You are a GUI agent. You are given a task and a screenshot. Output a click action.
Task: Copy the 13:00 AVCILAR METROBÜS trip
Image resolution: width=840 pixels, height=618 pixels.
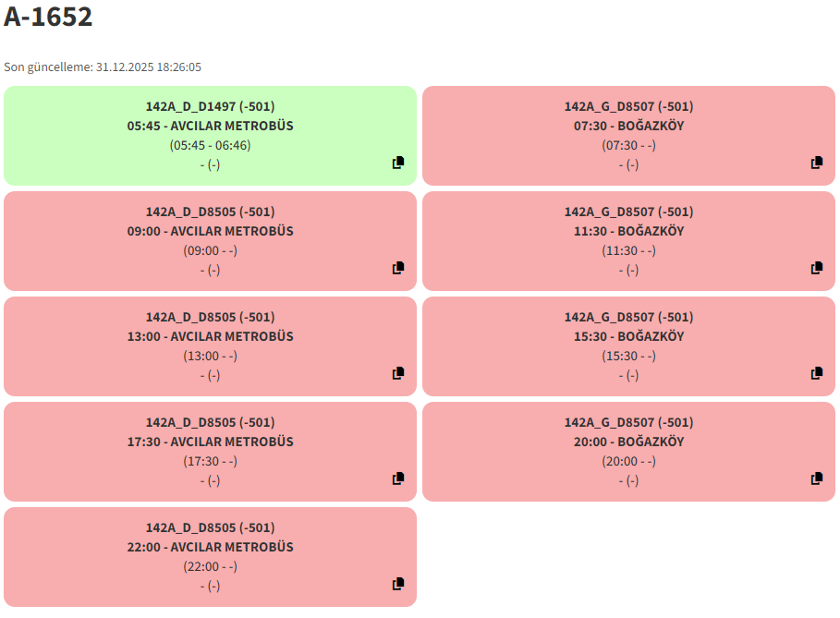(398, 373)
